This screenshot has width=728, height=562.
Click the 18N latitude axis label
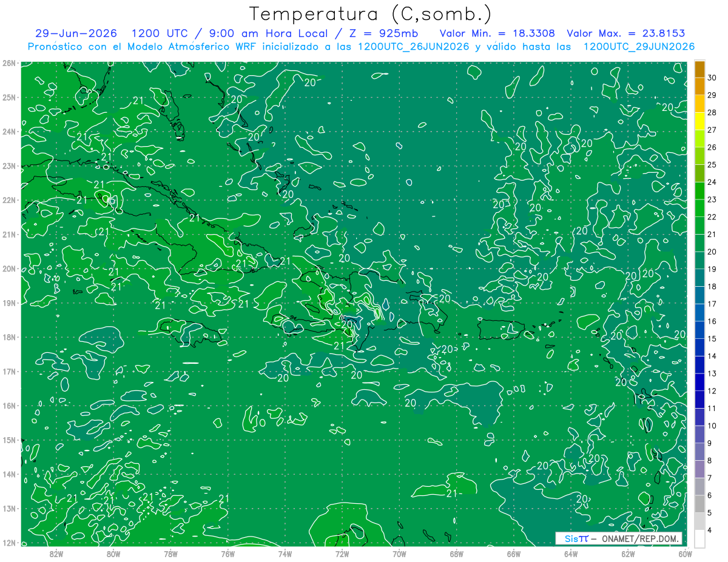point(9,337)
